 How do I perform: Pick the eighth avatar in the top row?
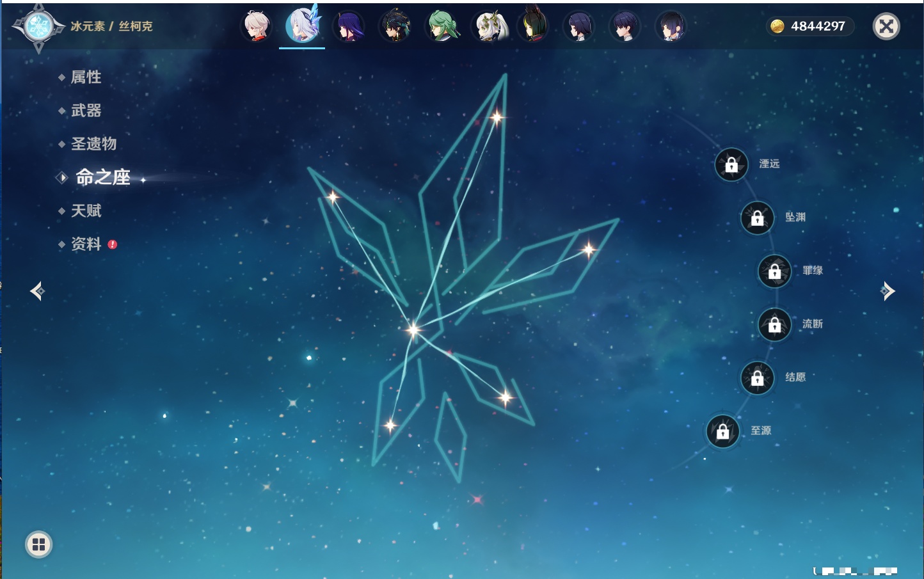click(x=579, y=26)
